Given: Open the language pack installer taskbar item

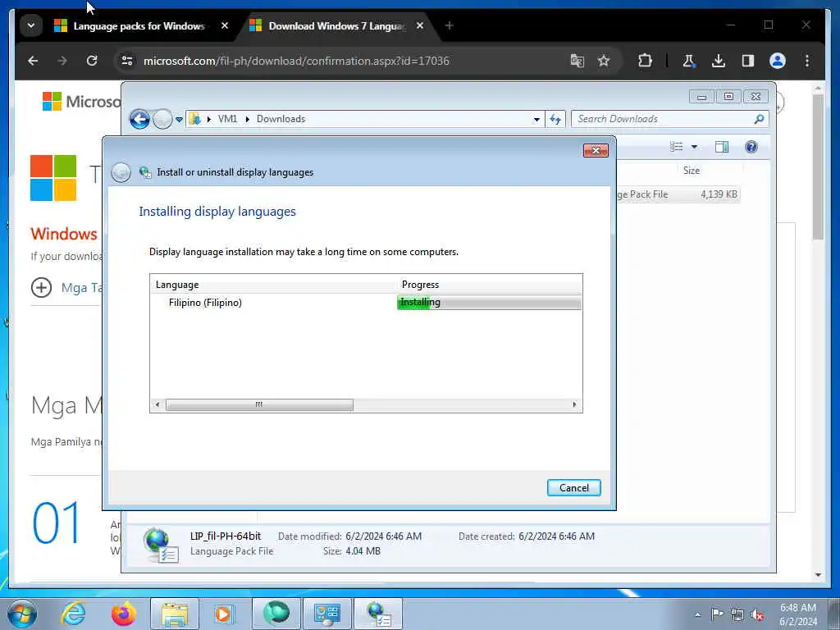Looking at the screenshot, I should coord(378,614).
